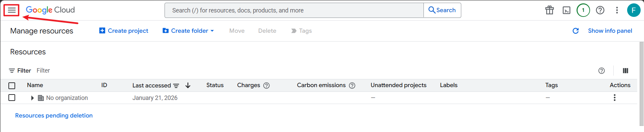This screenshot has height=132, width=644.
Task: Go to Google Cloud home logo
Action: pyautogui.click(x=50, y=10)
